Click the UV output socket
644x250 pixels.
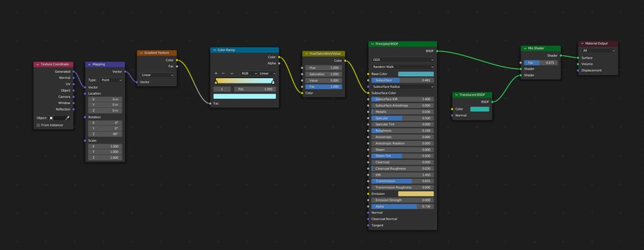(74, 84)
